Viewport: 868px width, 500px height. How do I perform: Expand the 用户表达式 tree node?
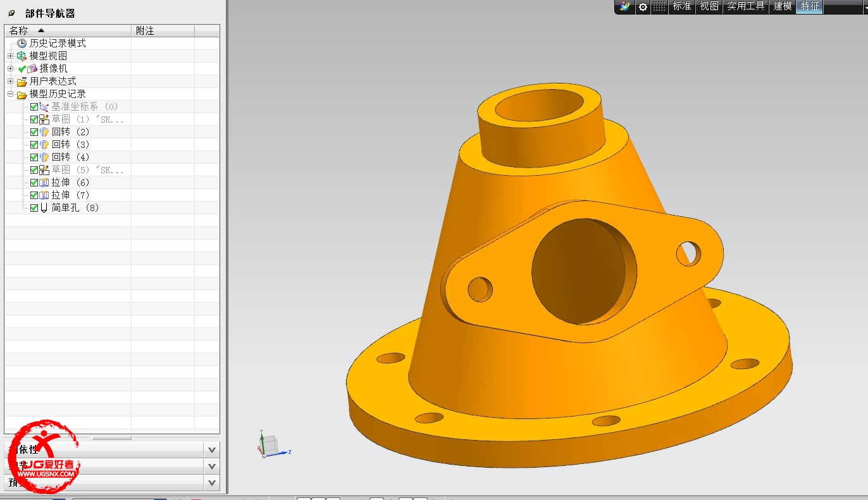tap(10, 81)
